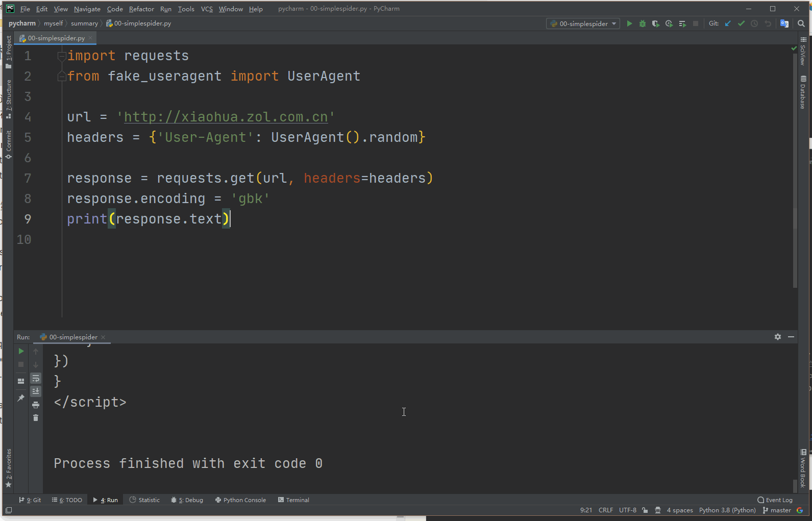Screen dimensions: 812x521
Task: Change line separator CRLF in status bar
Action: (x=606, y=510)
